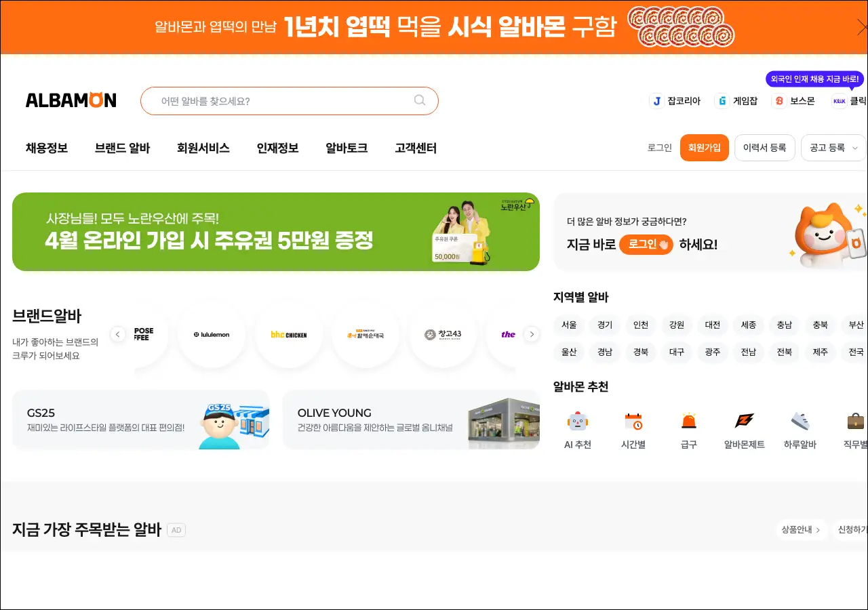Image resolution: width=868 pixels, height=610 pixels.
Task: Go to ALBAMON home via logo
Action: pyautogui.click(x=71, y=100)
